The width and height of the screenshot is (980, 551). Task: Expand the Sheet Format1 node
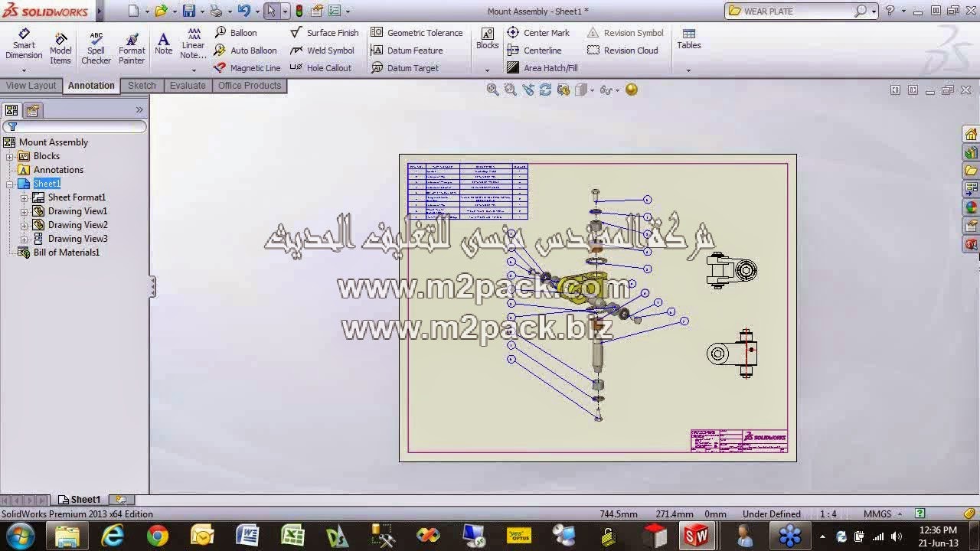[x=24, y=197]
